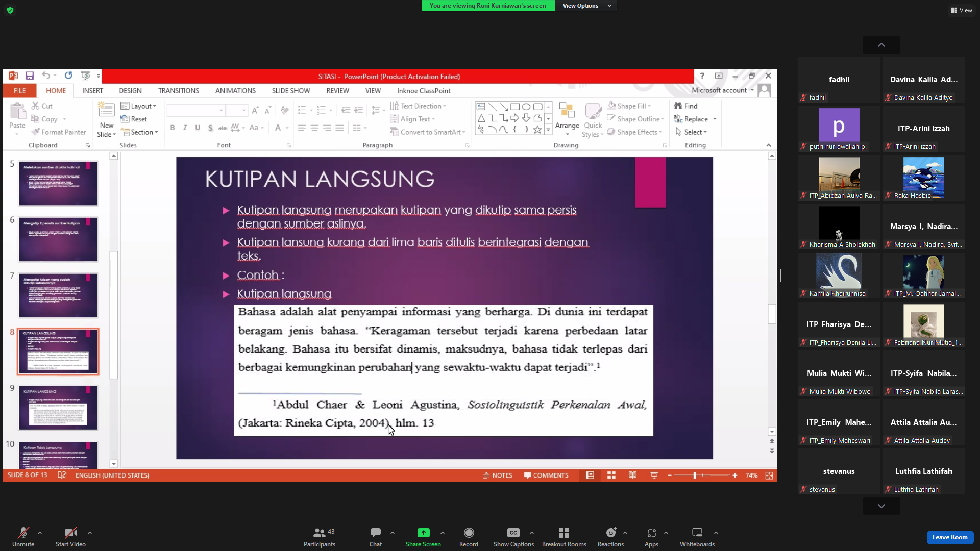Open the Inknoe ClassPoint tab
980x551 pixels.
(x=424, y=90)
